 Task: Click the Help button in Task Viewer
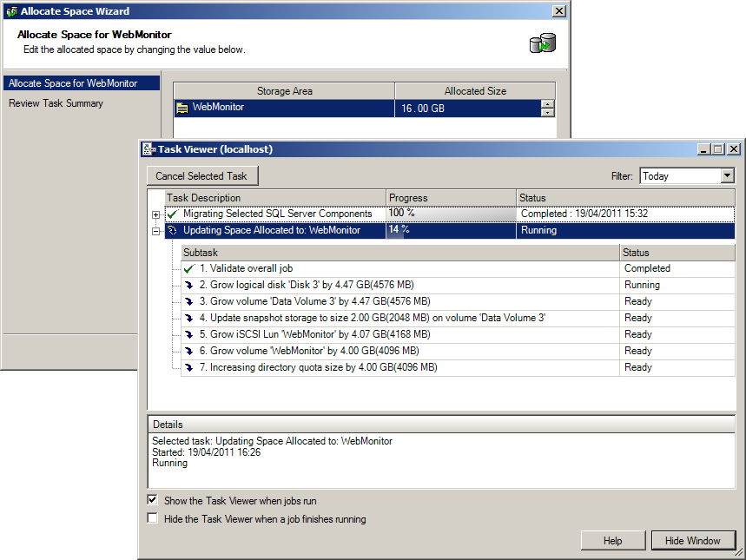point(613,541)
